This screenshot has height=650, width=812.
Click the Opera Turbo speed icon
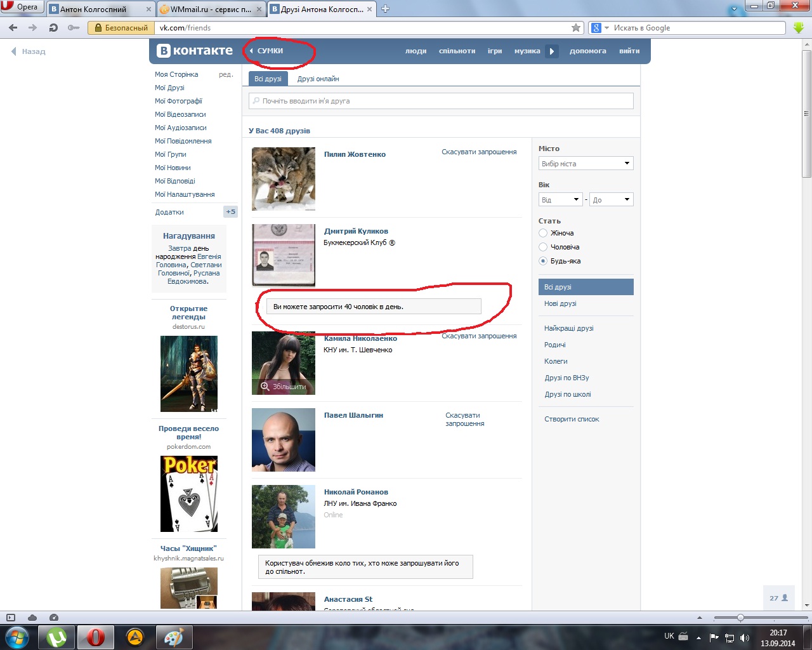pyautogui.click(x=54, y=618)
